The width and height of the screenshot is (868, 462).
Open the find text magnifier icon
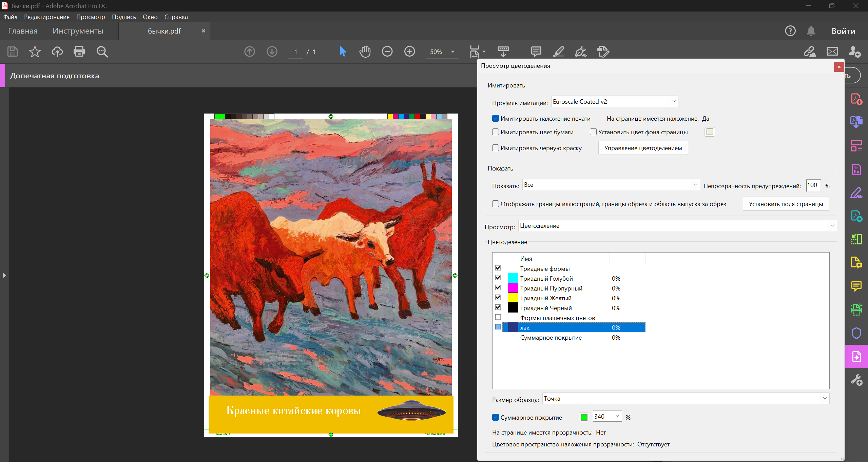pyautogui.click(x=102, y=52)
